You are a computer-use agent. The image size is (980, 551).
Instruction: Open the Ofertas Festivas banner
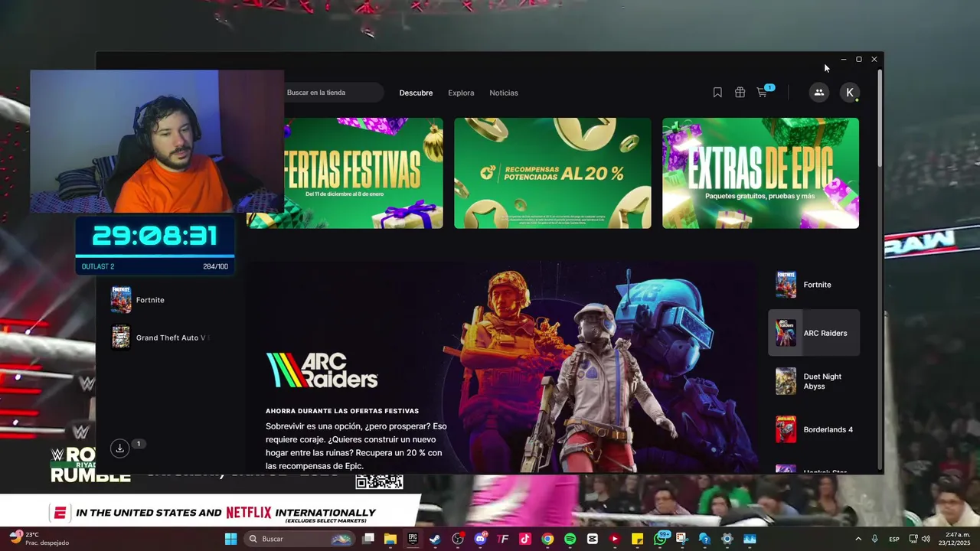coord(363,173)
